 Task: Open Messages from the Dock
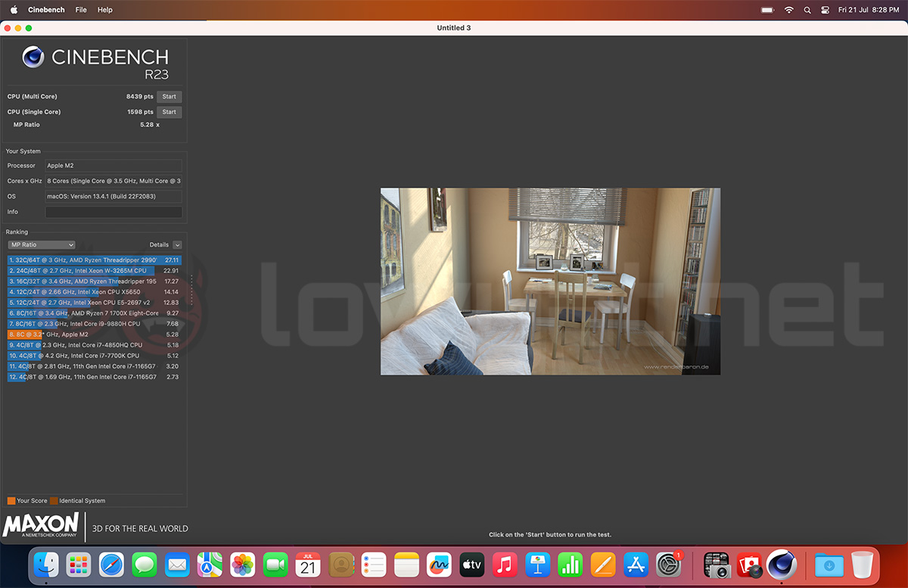coord(144,565)
